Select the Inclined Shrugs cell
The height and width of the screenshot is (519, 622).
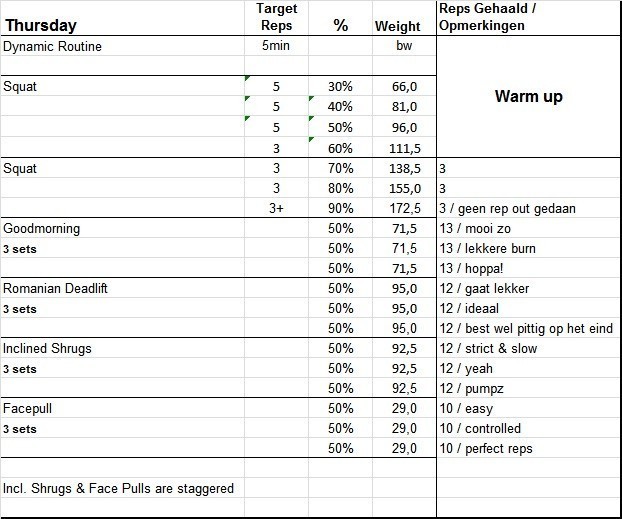click(50, 348)
